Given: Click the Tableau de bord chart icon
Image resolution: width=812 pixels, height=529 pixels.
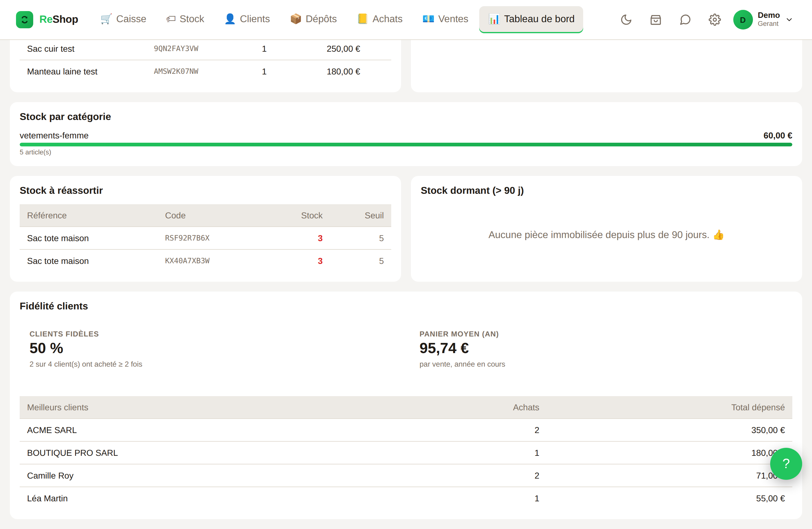Looking at the screenshot, I should pyautogui.click(x=494, y=19).
